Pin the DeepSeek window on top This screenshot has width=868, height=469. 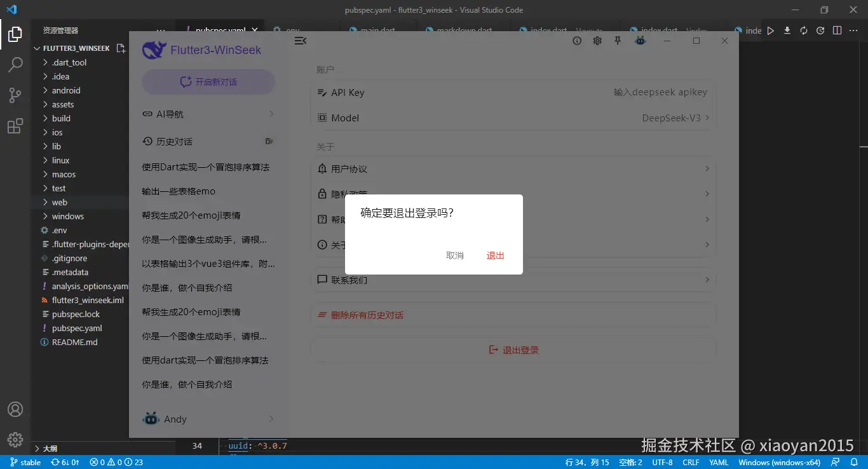(617, 40)
